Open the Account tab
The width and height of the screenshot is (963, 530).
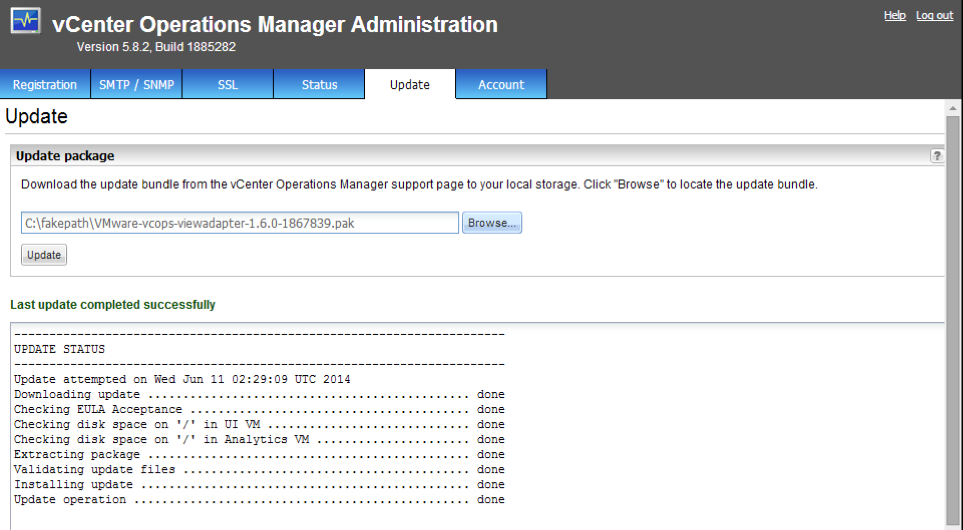[x=501, y=84]
